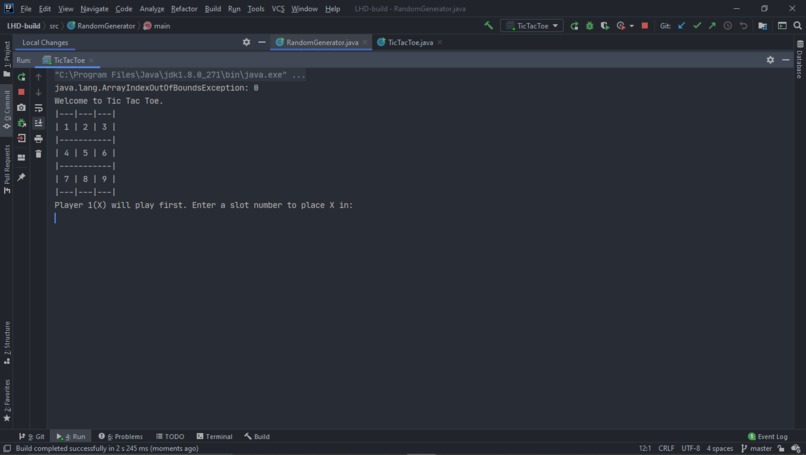This screenshot has height=455, width=806.
Task: Click the Run Anything window icon
Action: pyautogui.click(x=782, y=26)
